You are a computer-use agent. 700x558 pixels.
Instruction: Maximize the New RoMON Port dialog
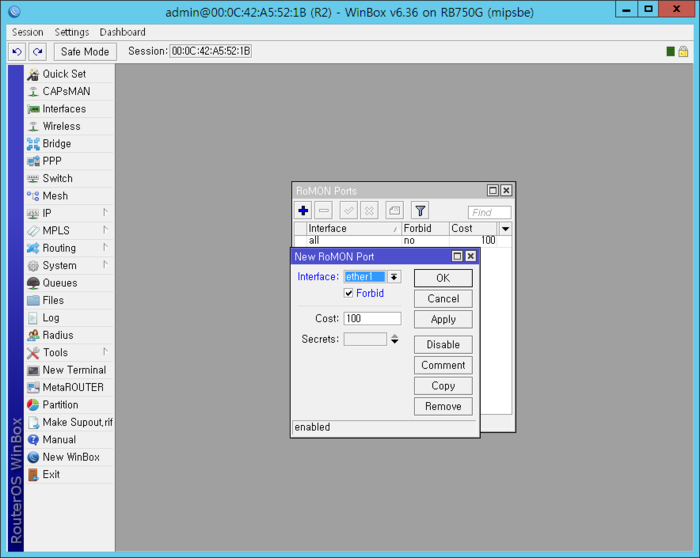click(457, 256)
